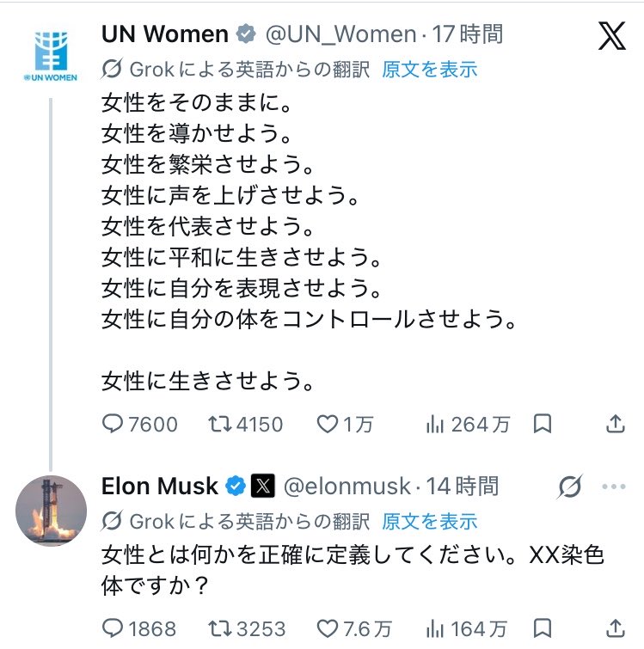Show original text of Elon Musk's reply
Image resolution: width=644 pixels, height=649 pixels.
(430, 522)
